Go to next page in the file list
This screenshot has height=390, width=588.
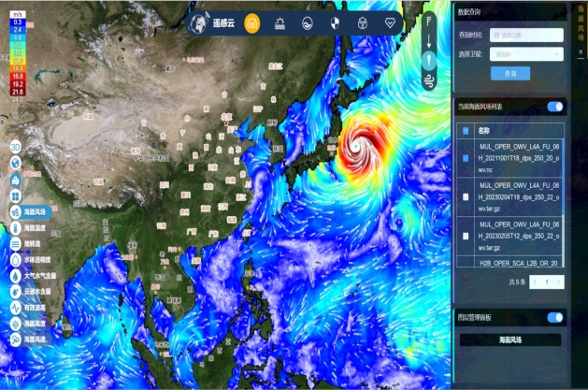coord(560,282)
